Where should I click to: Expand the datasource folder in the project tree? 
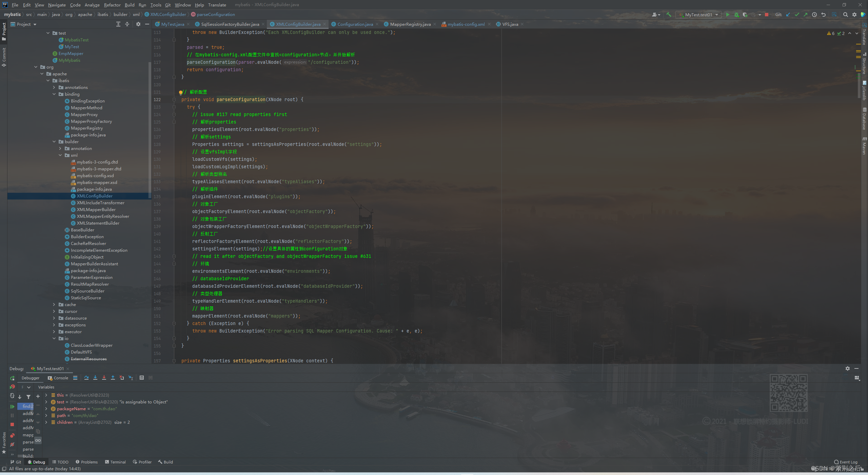coord(54,318)
